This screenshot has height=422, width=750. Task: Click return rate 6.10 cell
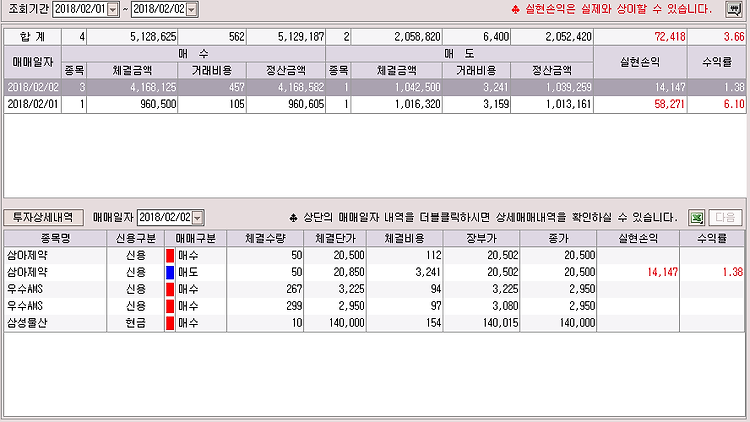click(x=717, y=104)
